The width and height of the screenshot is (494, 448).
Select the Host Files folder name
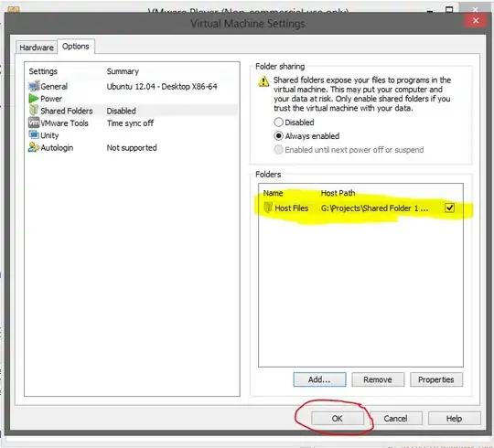tap(292, 208)
